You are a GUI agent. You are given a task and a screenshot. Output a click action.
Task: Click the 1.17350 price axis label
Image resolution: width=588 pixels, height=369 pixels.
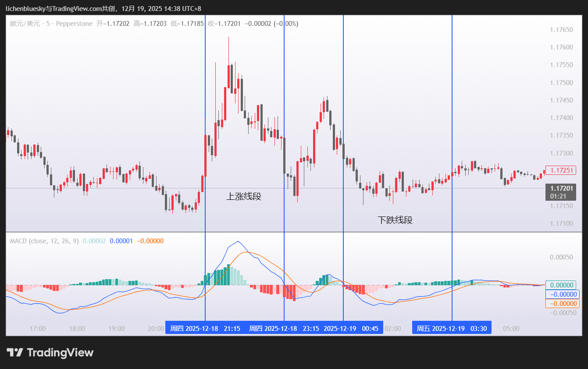(x=561, y=135)
